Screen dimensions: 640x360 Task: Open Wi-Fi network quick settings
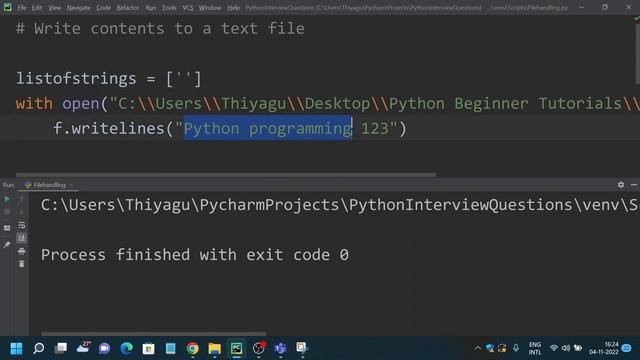coord(553,349)
